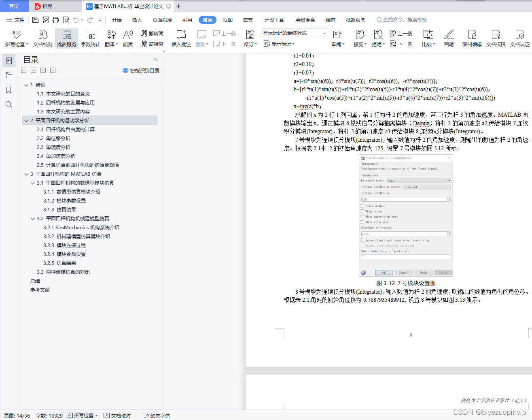Open the 文件 menu

click(x=15, y=20)
